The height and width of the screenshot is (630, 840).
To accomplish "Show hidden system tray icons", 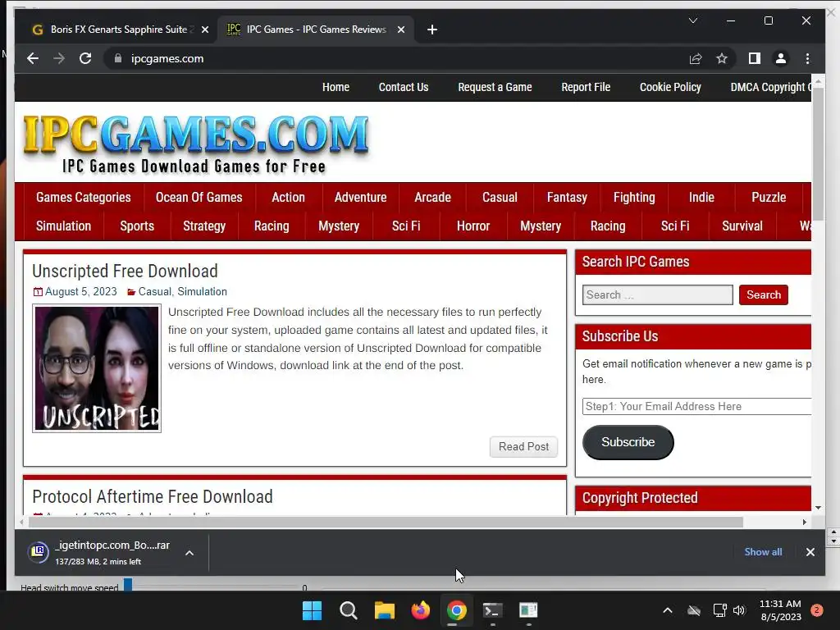I will coord(668,610).
